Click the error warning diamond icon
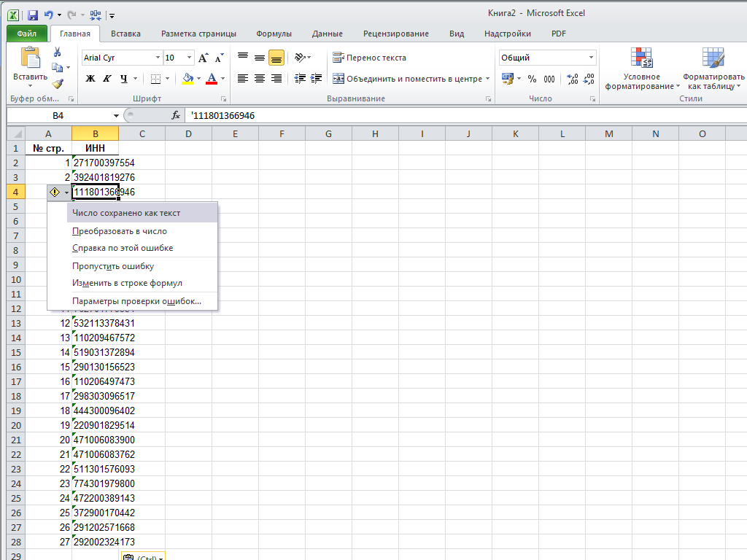 [x=55, y=192]
